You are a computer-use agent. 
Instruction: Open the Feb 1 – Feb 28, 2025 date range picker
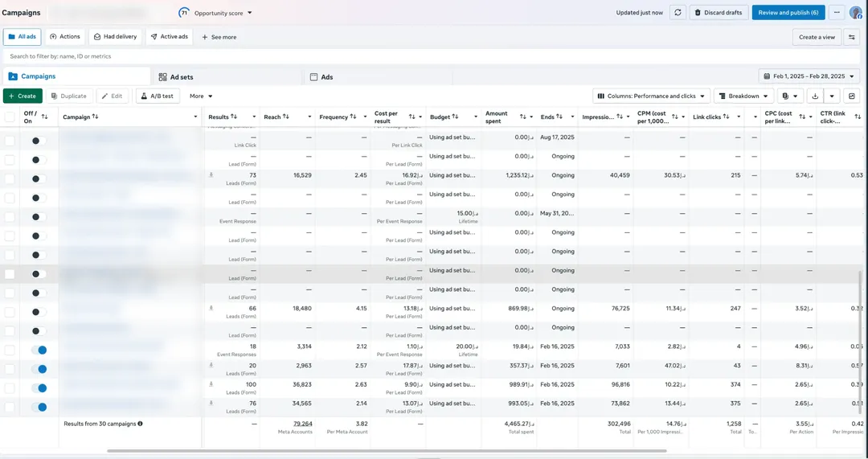point(809,76)
